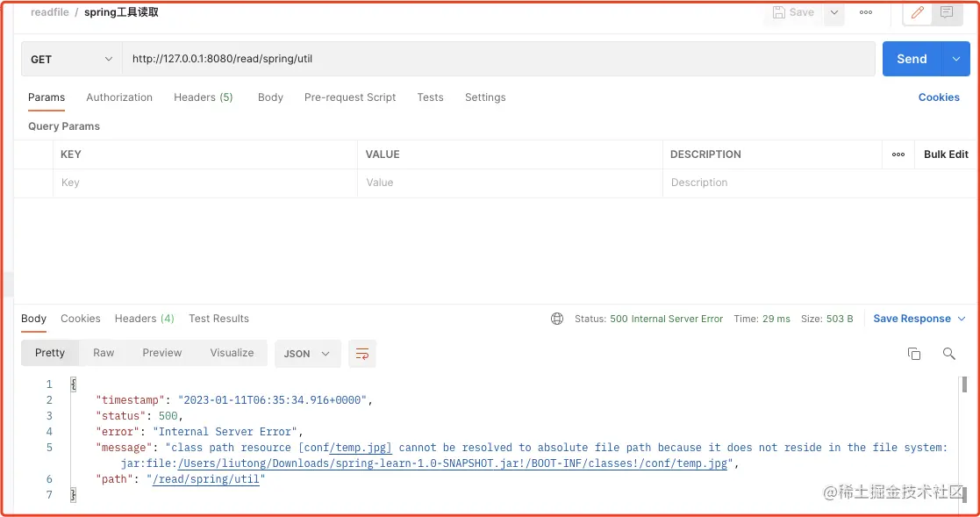The width and height of the screenshot is (980, 517).
Task: Click the KEY column header
Action: click(70, 154)
